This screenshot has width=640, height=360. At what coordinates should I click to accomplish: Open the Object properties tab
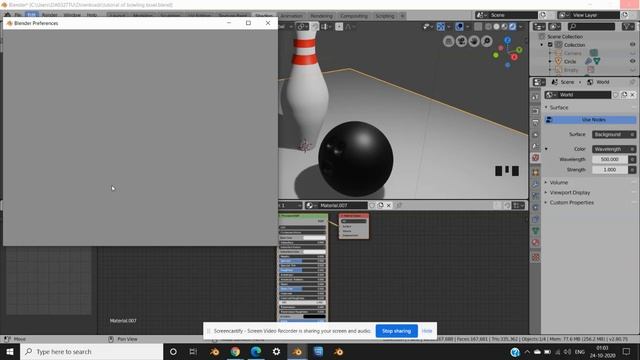(536, 172)
